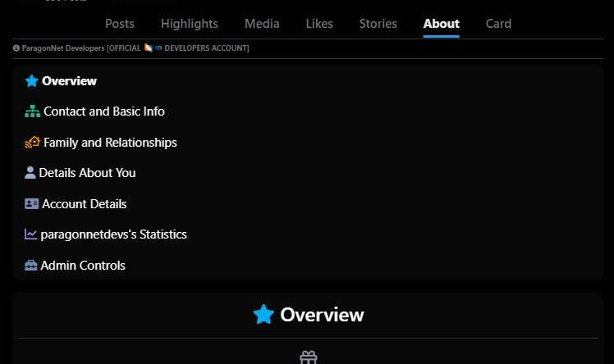Open the Contact and Basic Info section
The width and height of the screenshot is (614, 364).
(104, 111)
